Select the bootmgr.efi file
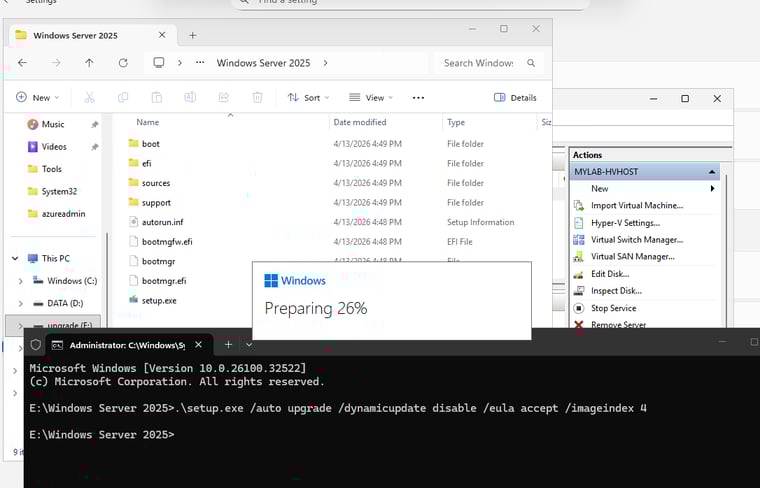The width and height of the screenshot is (760, 488). [x=164, y=281]
